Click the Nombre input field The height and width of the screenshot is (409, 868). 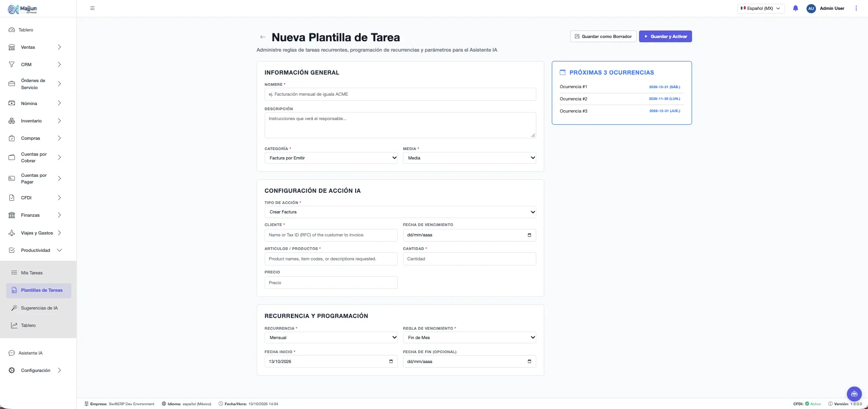click(400, 94)
